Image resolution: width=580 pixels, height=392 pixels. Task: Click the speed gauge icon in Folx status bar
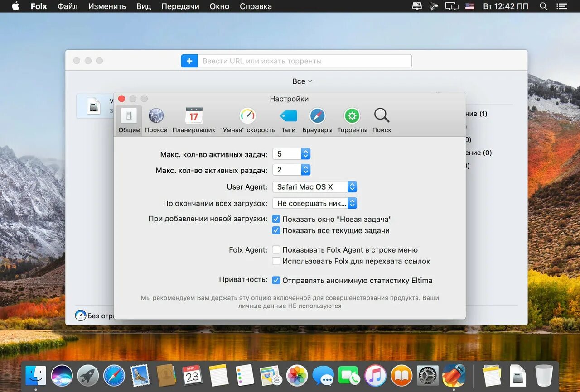click(x=81, y=316)
